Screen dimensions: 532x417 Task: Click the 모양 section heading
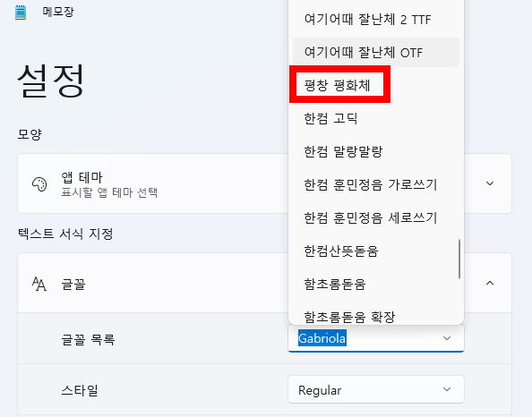pos(30,134)
